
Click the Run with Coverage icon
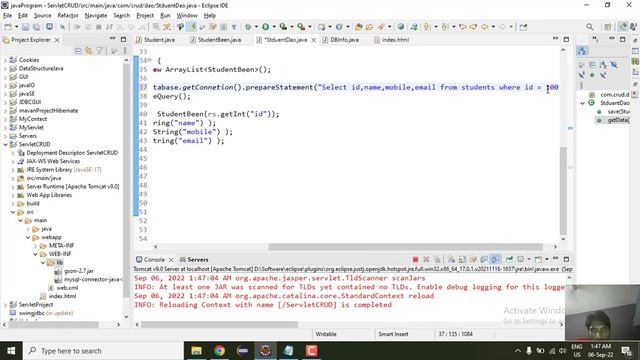283,27
